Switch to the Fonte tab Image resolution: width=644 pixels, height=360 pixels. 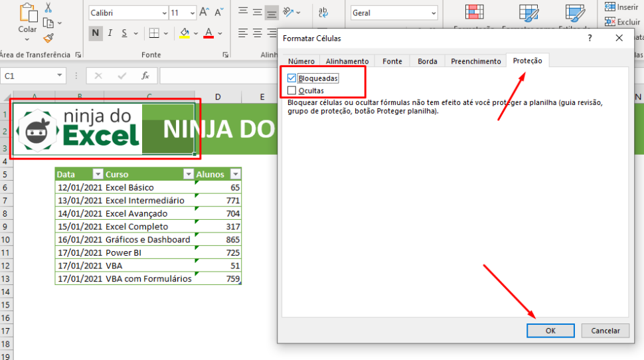392,61
